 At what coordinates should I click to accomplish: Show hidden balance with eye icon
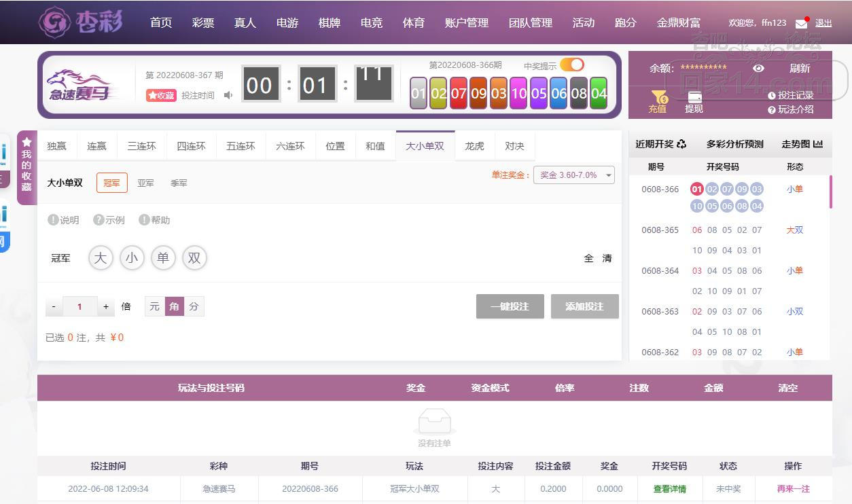758,68
